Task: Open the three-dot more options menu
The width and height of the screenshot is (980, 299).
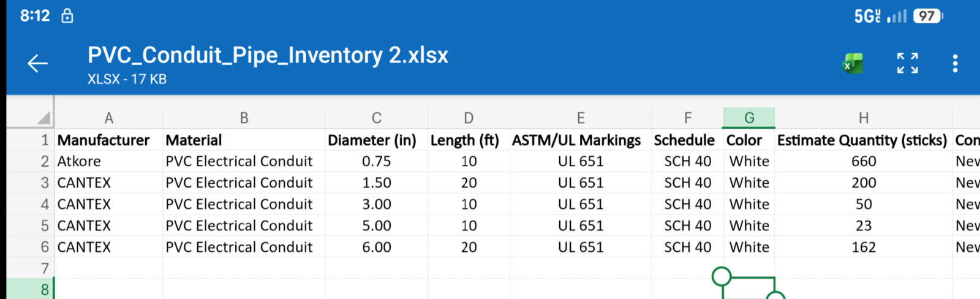Action: coord(955,63)
